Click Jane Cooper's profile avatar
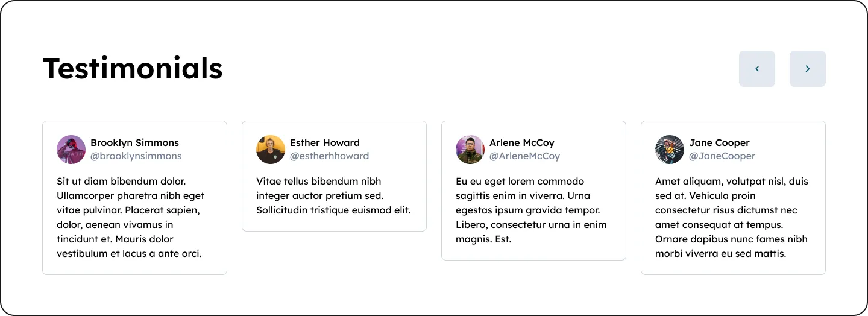The image size is (868, 316). (x=670, y=150)
